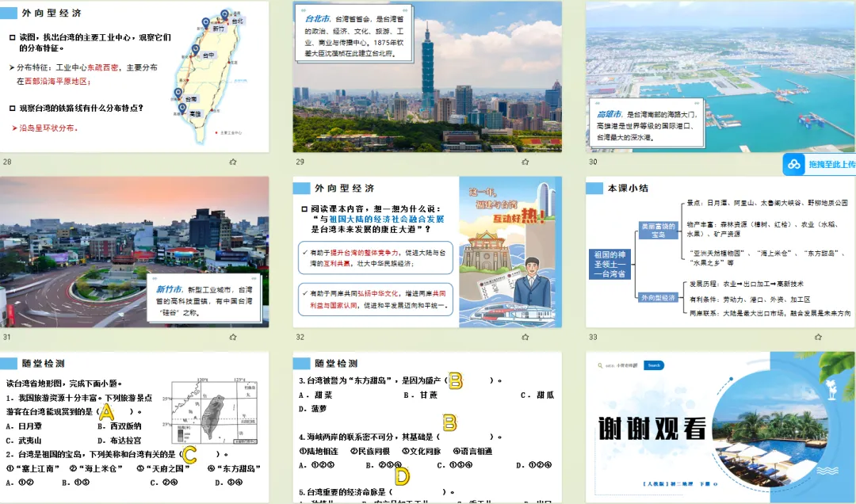Click slide number label 31
Screen dimensions: 856x504
[6, 337]
